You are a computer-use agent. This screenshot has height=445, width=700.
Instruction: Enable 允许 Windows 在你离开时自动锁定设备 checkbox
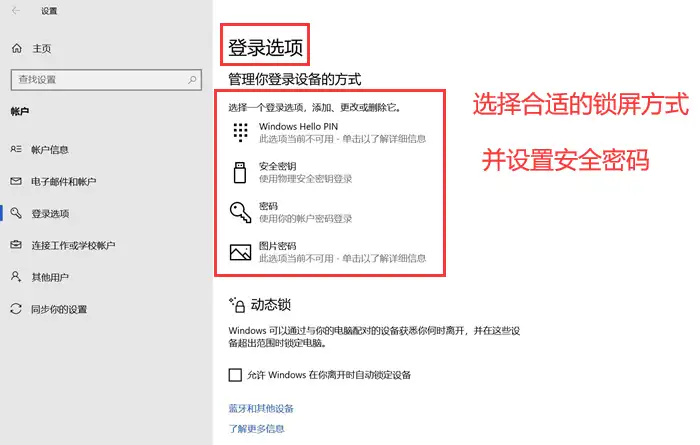point(235,374)
